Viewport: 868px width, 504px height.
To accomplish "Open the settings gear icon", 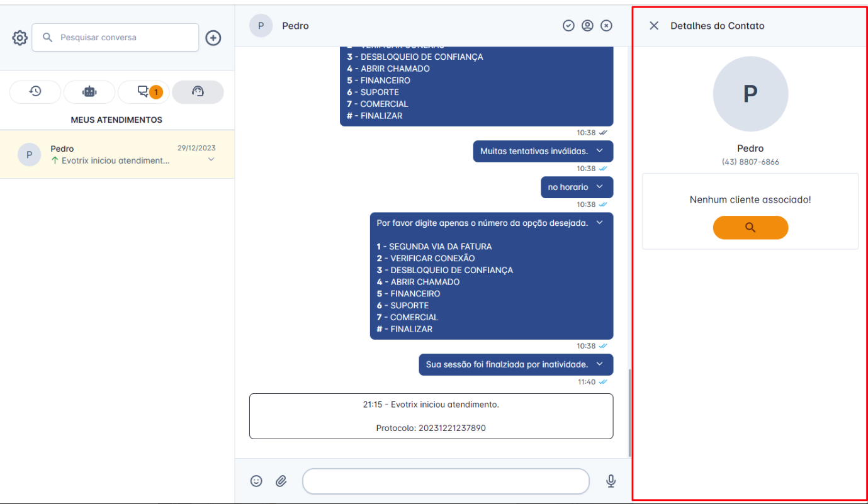I will pos(20,38).
